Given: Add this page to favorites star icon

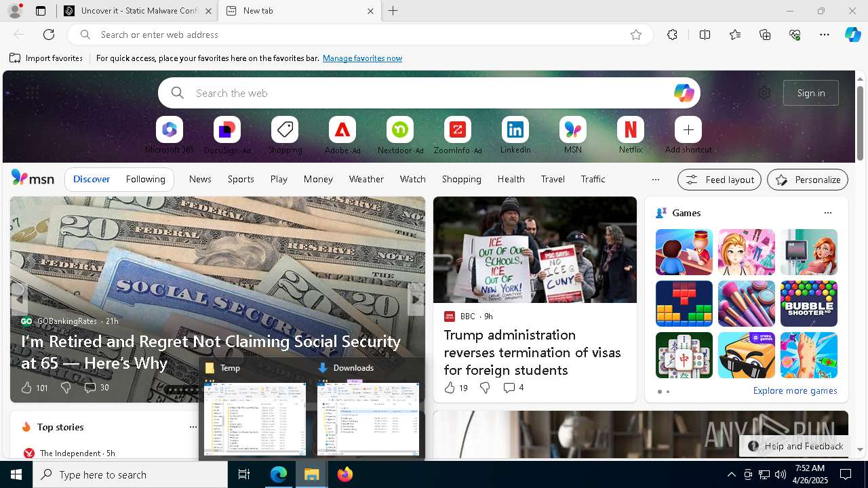Looking at the screenshot, I should click(636, 35).
